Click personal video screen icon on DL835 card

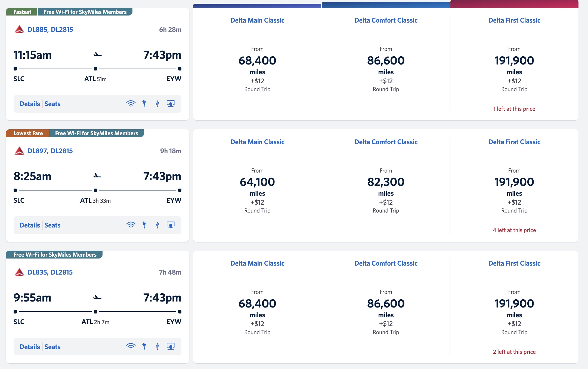pyautogui.click(x=171, y=346)
